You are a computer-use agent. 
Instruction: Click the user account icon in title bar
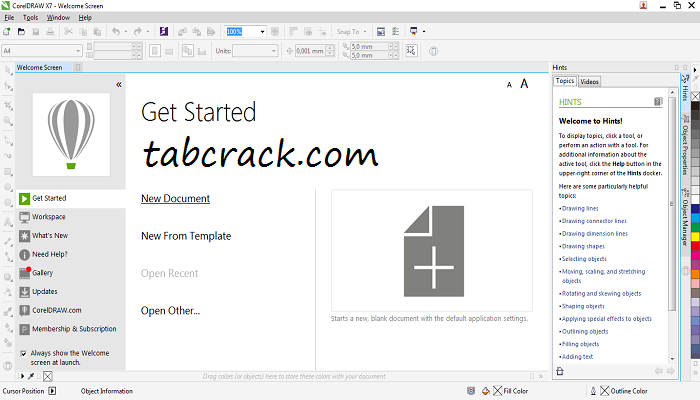(x=643, y=5)
